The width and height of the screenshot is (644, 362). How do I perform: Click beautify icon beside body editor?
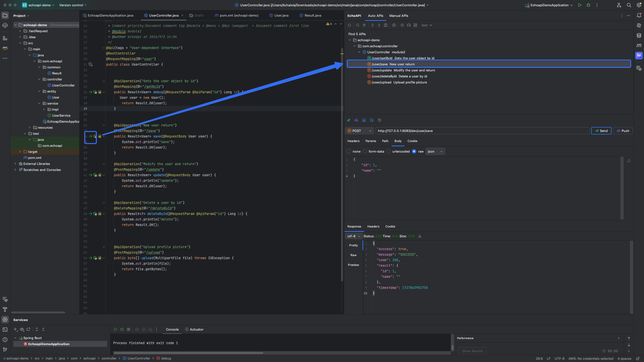click(x=629, y=161)
